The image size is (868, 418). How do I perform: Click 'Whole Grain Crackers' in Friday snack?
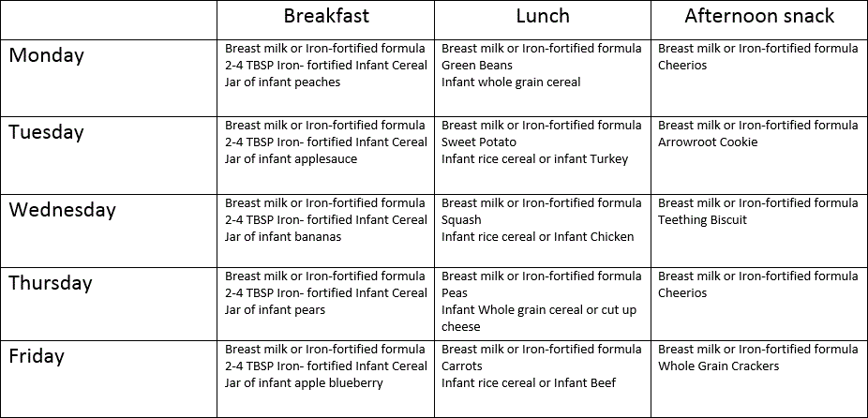[719, 366]
